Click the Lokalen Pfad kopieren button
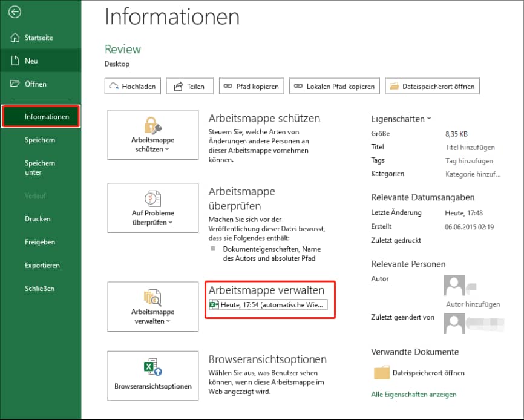This screenshot has width=524, height=420. tap(334, 86)
